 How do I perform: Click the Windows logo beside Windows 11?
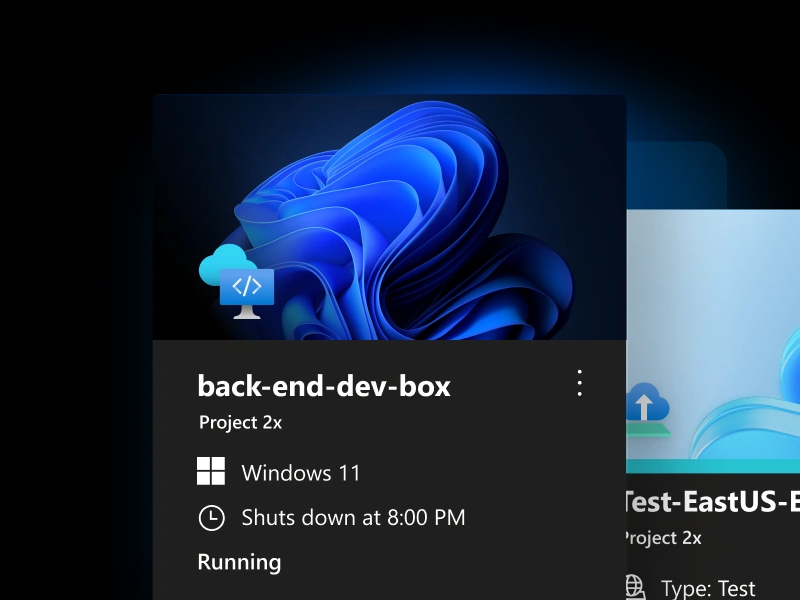click(x=211, y=471)
